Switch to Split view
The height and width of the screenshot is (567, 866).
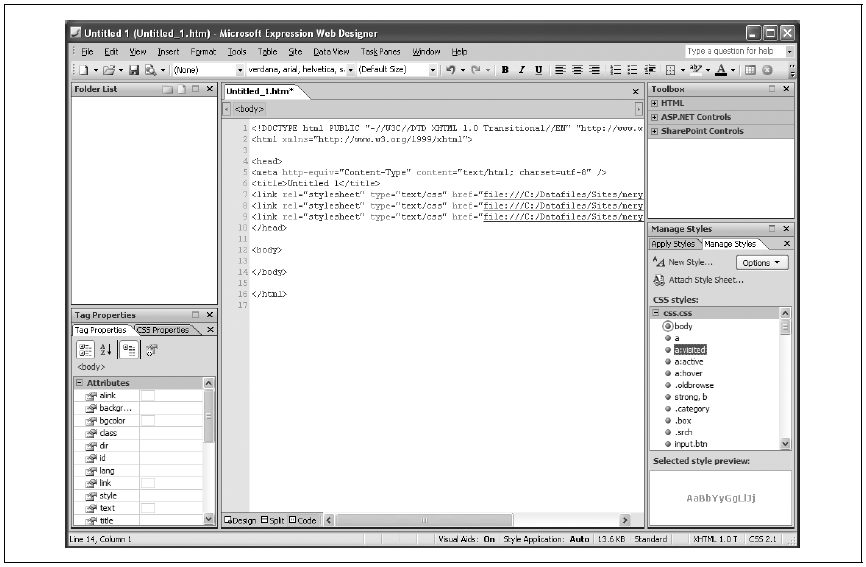tap(273, 520)
